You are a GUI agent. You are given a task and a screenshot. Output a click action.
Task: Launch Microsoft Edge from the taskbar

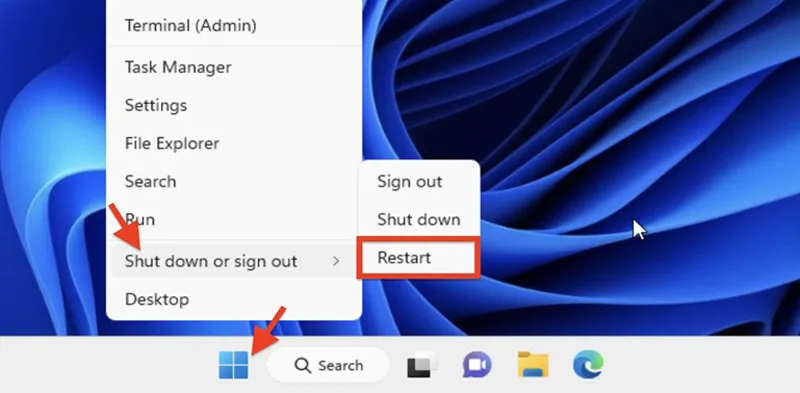coord(588,364)
